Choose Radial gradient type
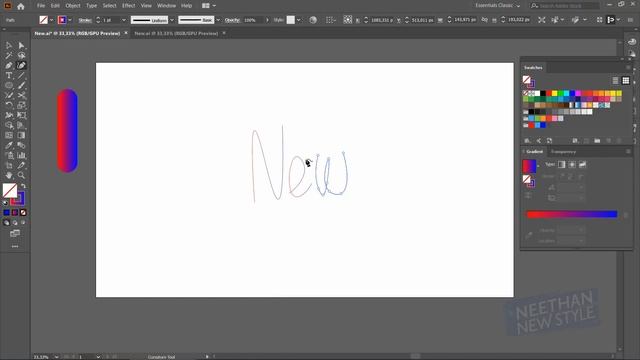This screenshot has width=640, height=360. tap(572, 164)
